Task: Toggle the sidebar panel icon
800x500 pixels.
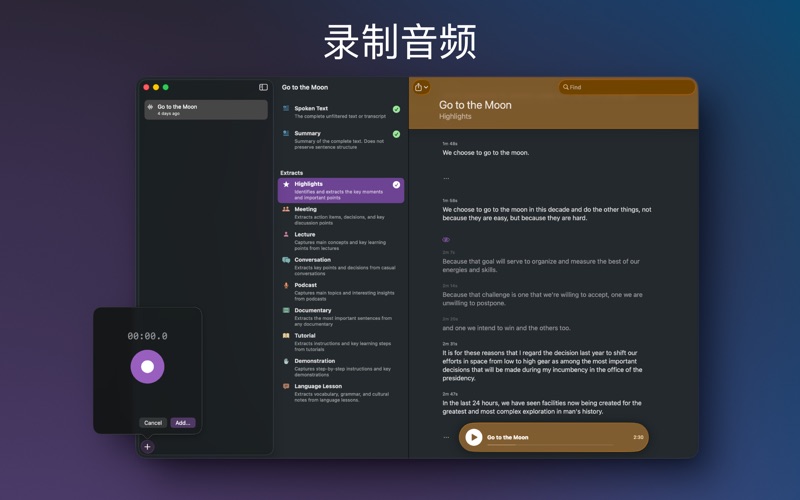Action: point(263,87)
